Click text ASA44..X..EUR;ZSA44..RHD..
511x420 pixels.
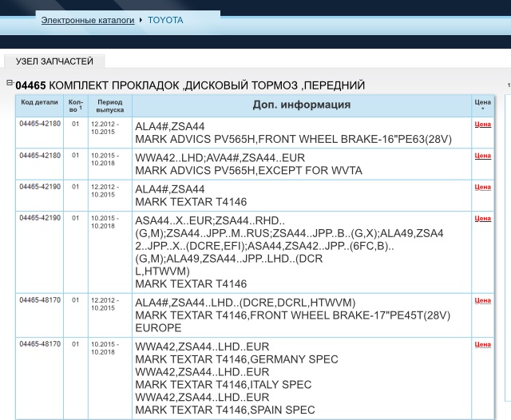210,221
